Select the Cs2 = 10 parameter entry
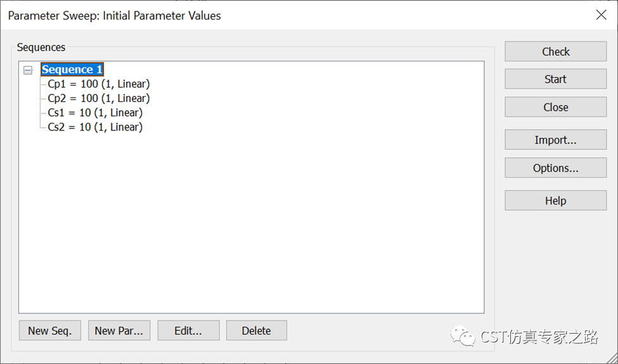Screen dimensions: 618x364 95,127
